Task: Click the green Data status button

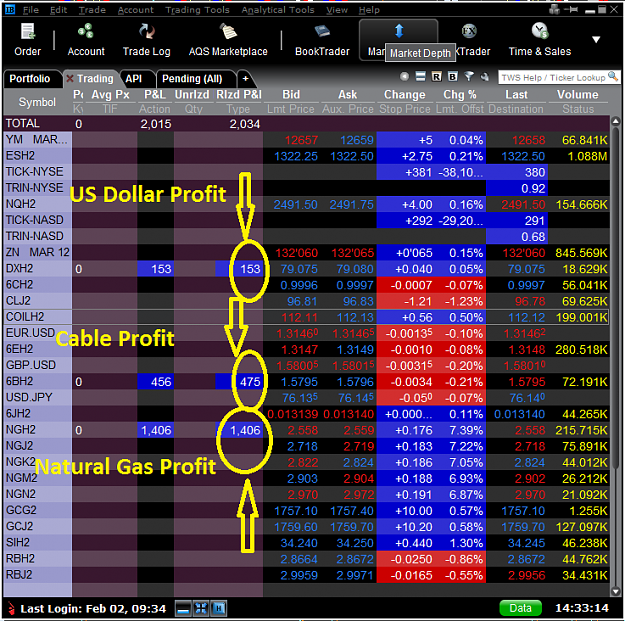Action: point(520,608)
